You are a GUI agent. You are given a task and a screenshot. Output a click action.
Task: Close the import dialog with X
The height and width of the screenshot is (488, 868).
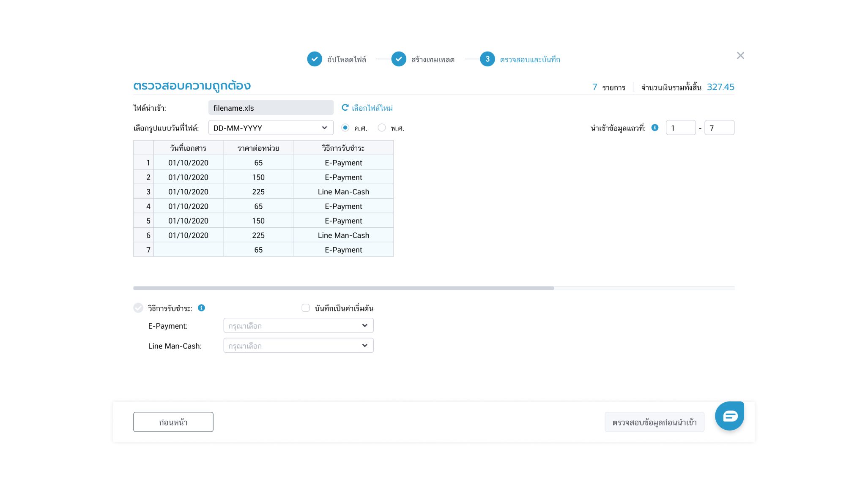[x=740, y=56]
